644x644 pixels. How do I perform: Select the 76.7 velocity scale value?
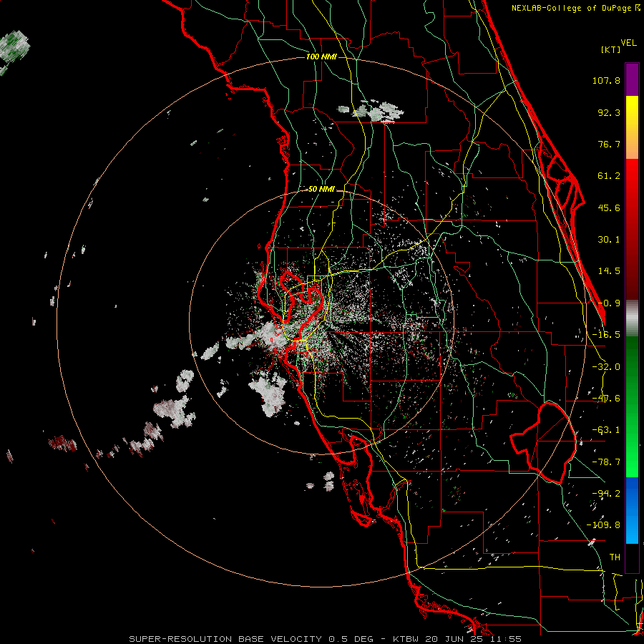[609, 144]
